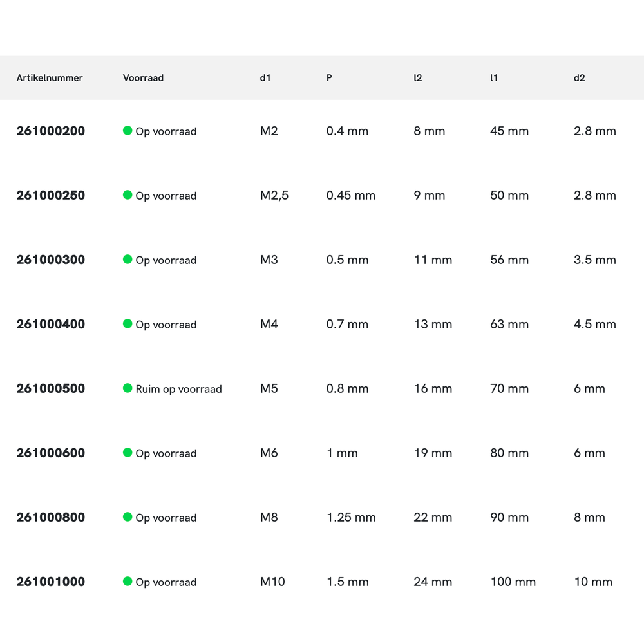Click the green status dot for M2,5 row
The width and height of the screenshot is (644, 644).
128,195
